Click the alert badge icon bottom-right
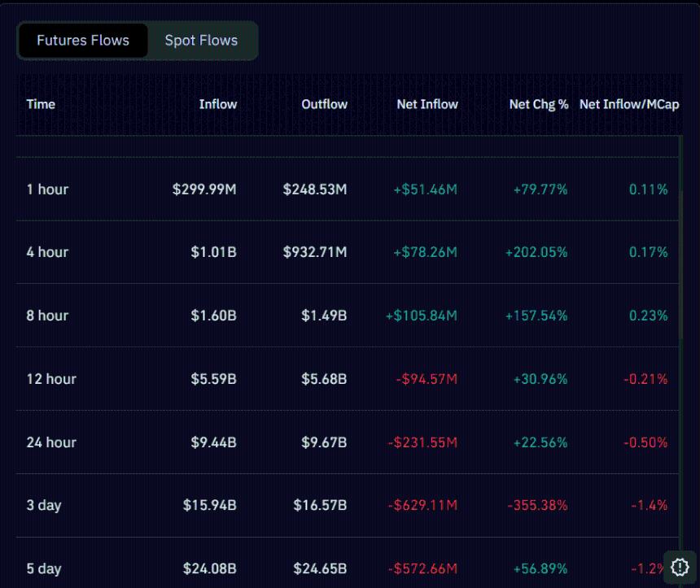The image size is (700, 588). [x=680, y=567]
